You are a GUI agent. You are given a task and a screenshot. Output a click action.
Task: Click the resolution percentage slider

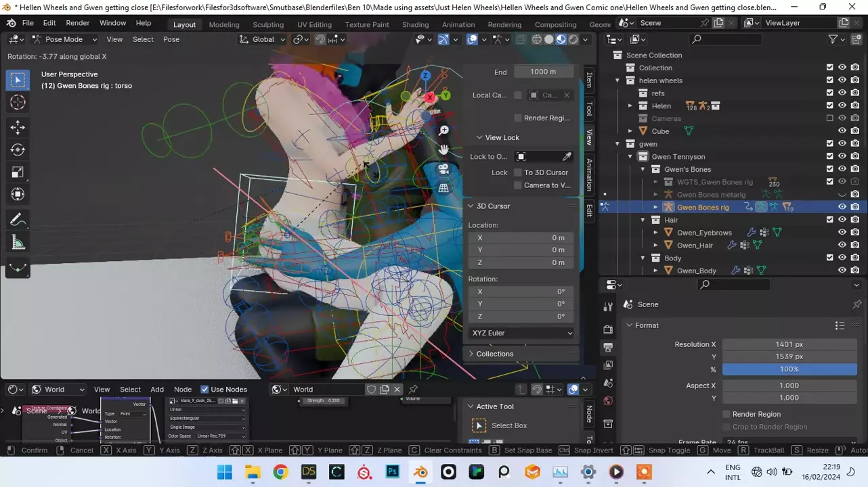tap(789, 369)
